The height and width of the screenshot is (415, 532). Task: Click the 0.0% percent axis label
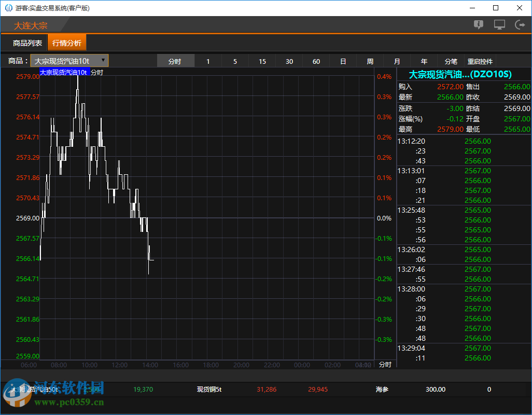[384, 218]
